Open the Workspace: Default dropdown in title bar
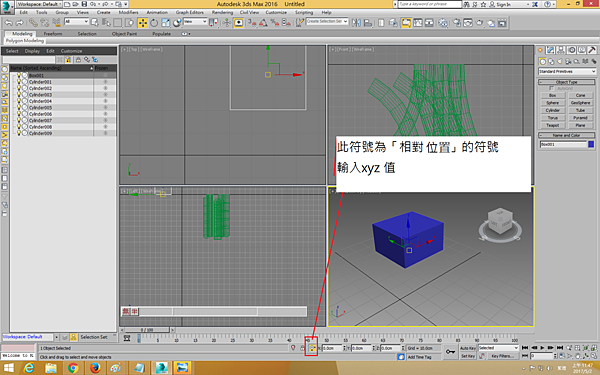This screenshot has width=600, height=375. pos(39,4)
